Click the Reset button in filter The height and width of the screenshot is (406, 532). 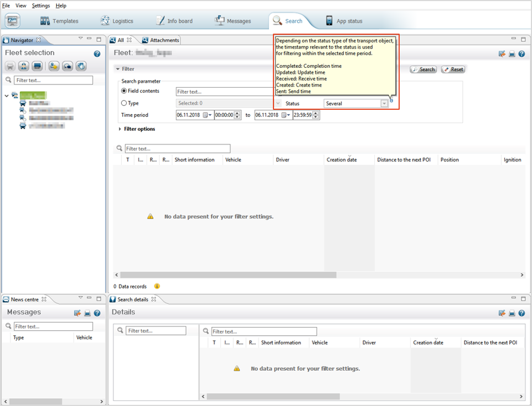(x=453, y=70)
